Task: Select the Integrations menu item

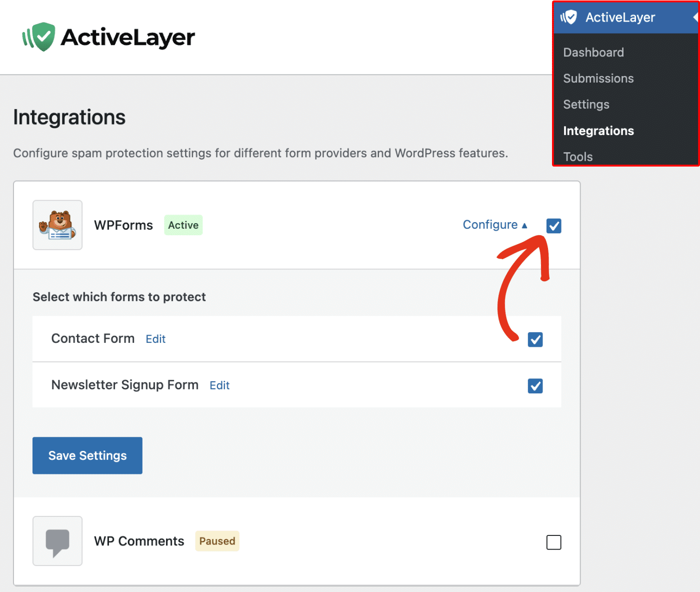Action: point(598,131)
